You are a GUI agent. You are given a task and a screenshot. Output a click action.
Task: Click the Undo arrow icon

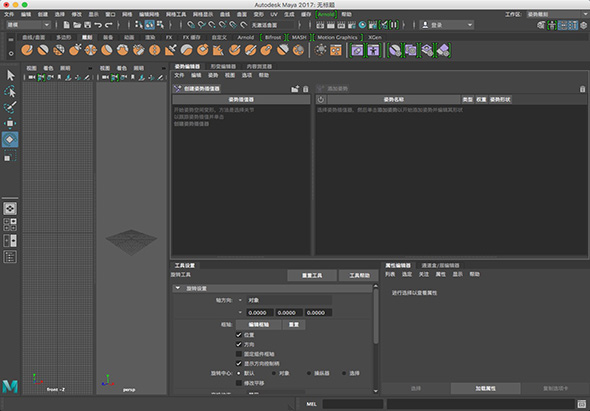tap(98, 25)
